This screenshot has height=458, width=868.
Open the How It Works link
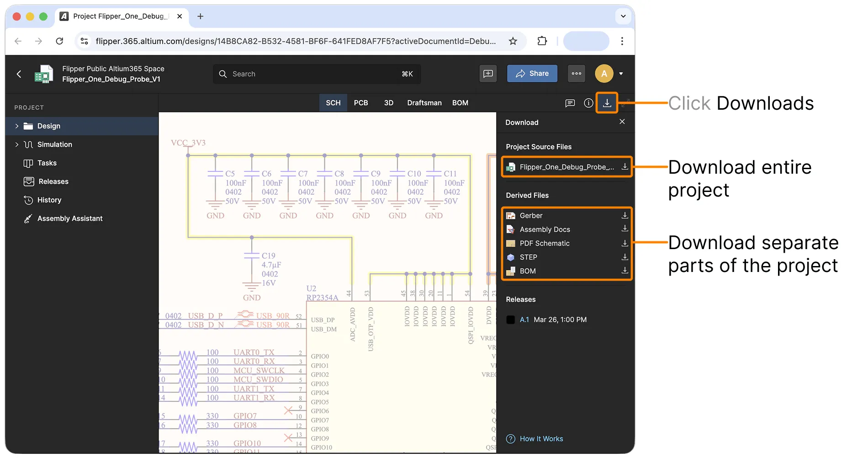point(541,439)
